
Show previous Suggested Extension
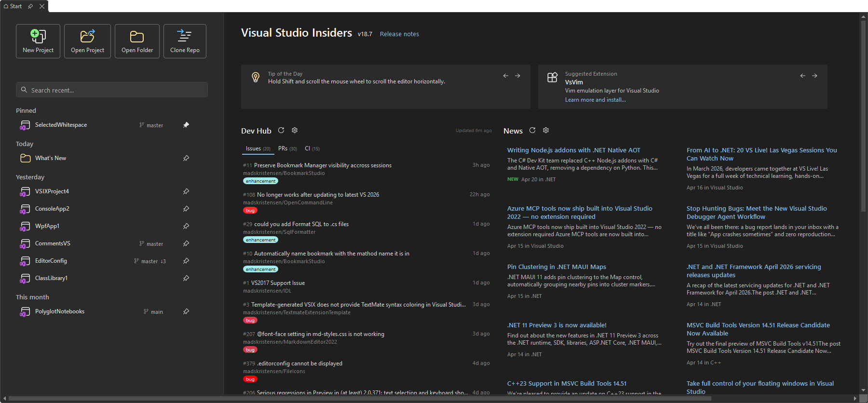point(803,76)
